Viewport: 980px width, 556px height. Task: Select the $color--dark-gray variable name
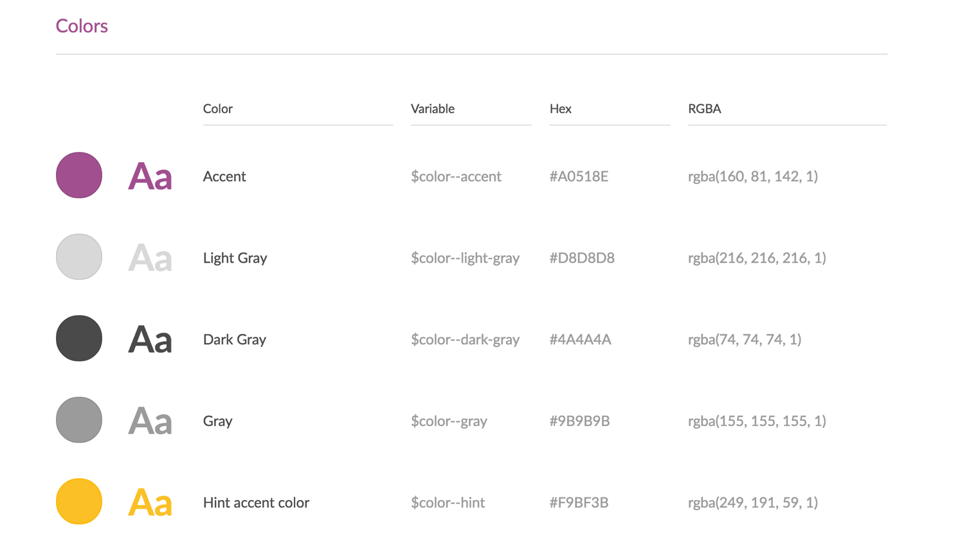click(465, 340)
